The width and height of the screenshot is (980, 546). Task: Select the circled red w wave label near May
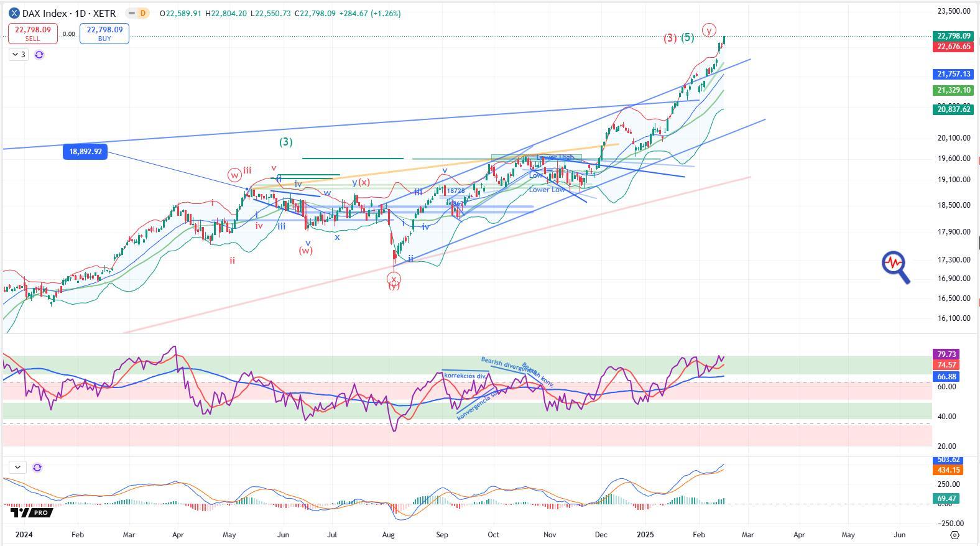tap(234, 175)
